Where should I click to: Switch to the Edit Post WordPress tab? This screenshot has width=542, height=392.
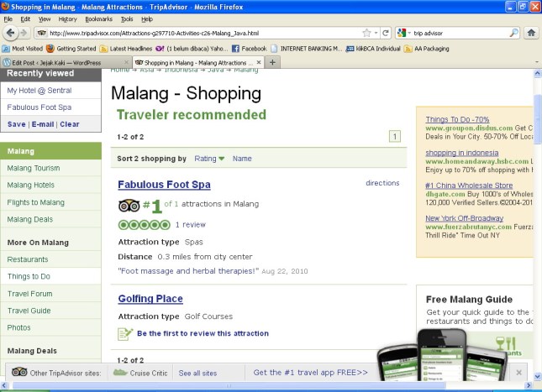click(x=55, y=62)
